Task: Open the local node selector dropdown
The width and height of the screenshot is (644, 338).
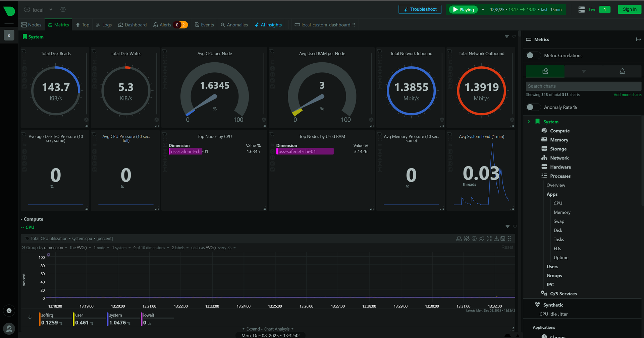Action: [x=50, y=9]
